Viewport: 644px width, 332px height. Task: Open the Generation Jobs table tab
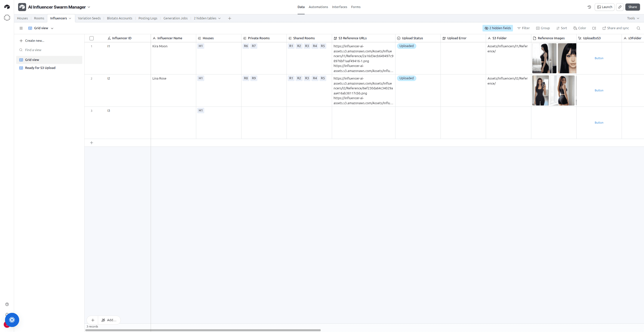[x=175, y=18]
